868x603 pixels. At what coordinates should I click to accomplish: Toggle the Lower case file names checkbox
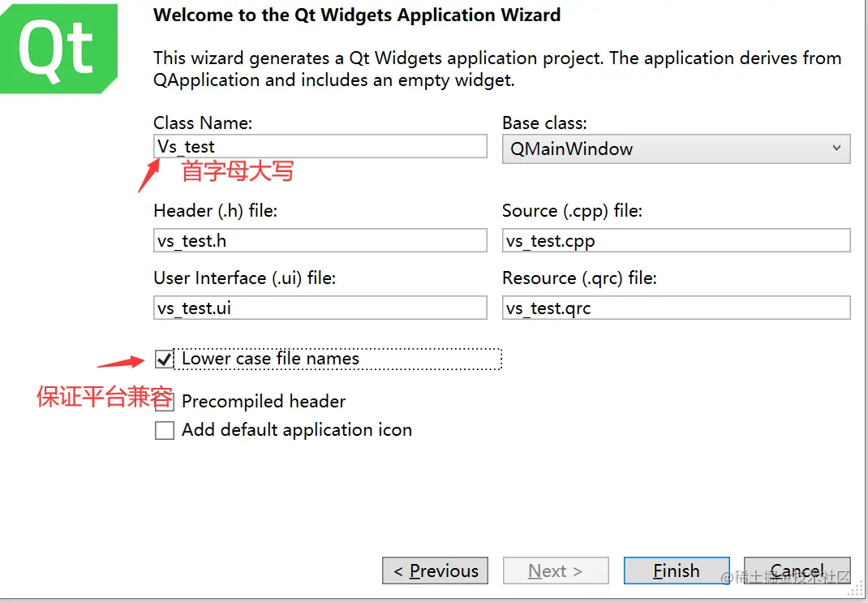click(165, 359)
